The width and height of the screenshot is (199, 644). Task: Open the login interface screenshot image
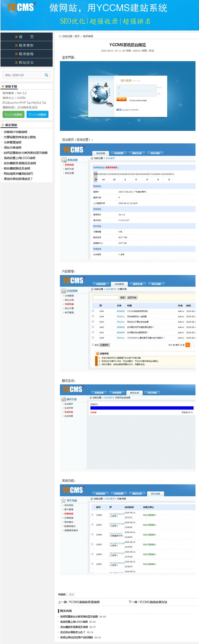click(128, 96)
